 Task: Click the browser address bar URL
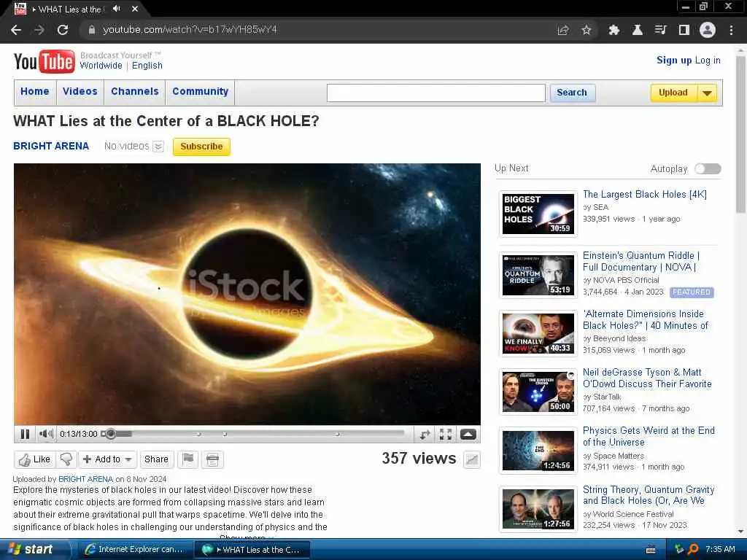tap(190, 29)
